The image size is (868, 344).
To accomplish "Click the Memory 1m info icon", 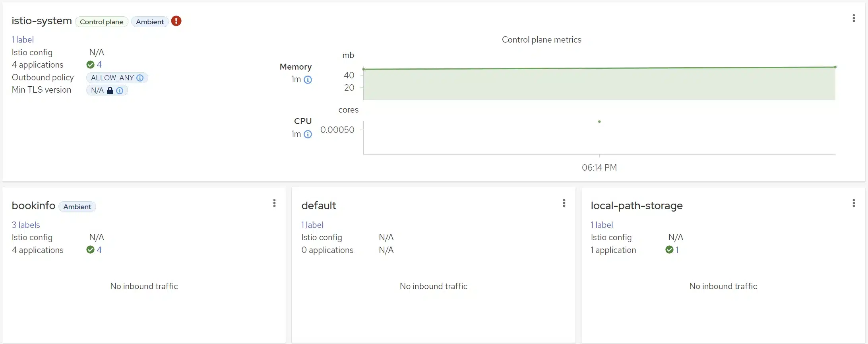I will (308, 80).
